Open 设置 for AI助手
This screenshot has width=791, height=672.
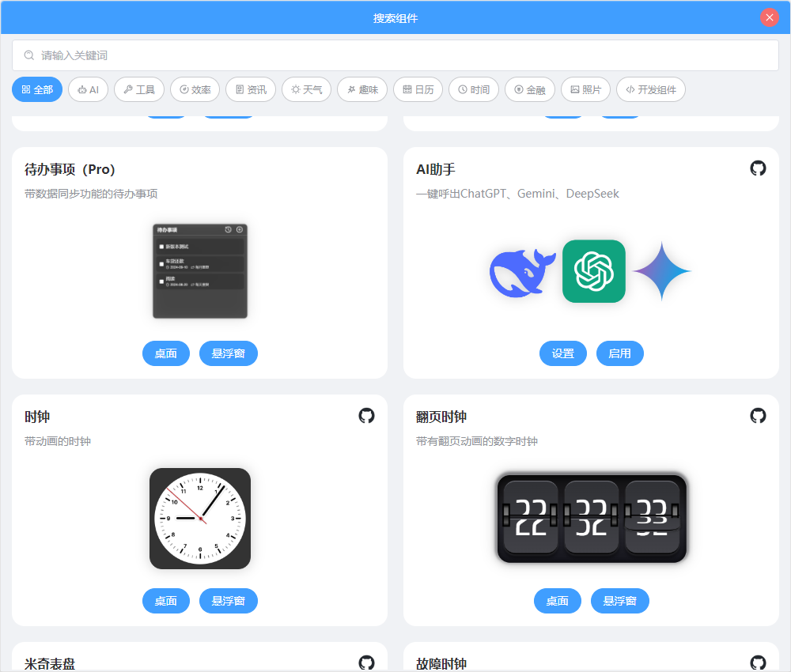(563, 353)
